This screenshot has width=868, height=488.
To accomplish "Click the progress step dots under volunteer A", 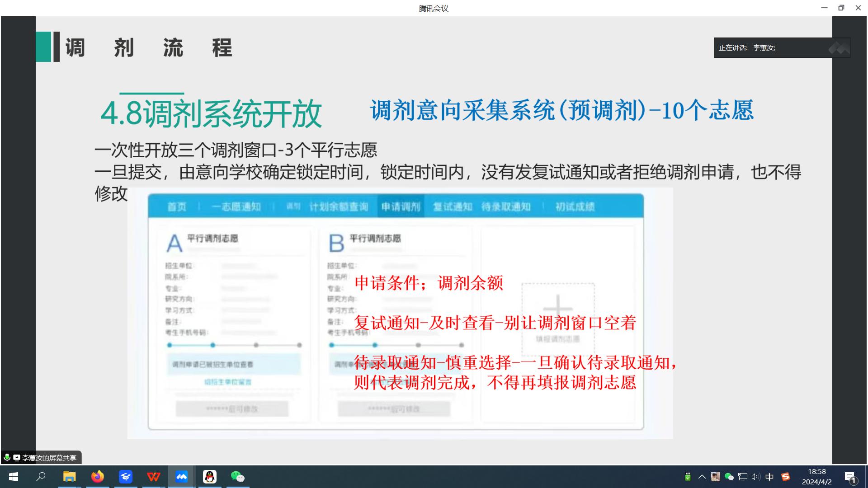I will (x=233, y=344).
